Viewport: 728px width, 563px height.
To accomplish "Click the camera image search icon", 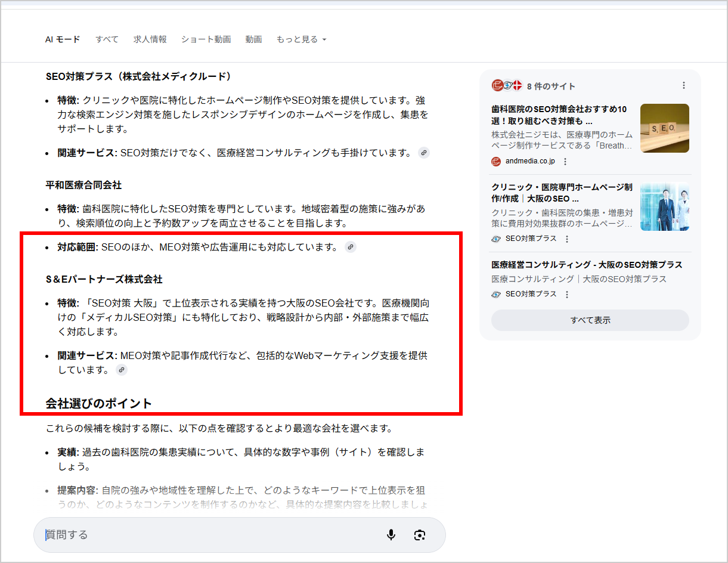I will (420, 535).
